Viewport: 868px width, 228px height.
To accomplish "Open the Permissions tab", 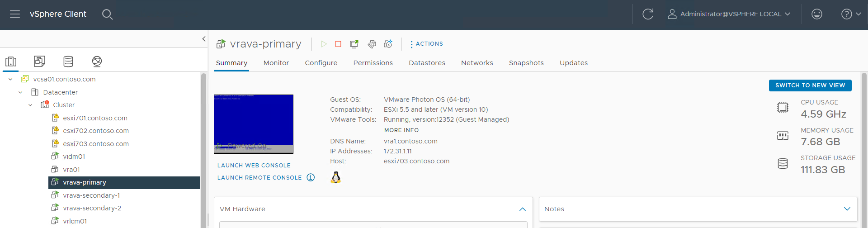I will point(373,63).
